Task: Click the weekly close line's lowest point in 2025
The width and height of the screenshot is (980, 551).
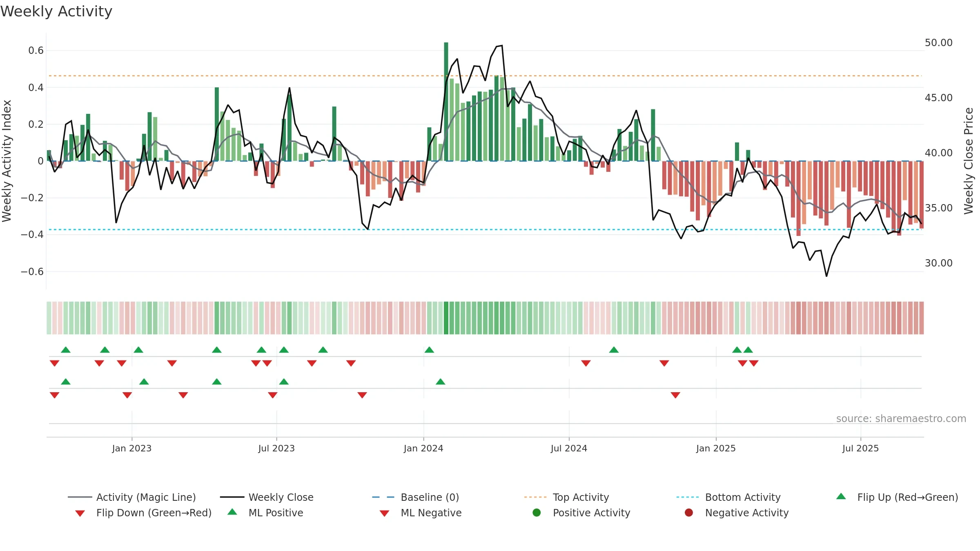Action: pyautogui.click(x=826, y=276)
